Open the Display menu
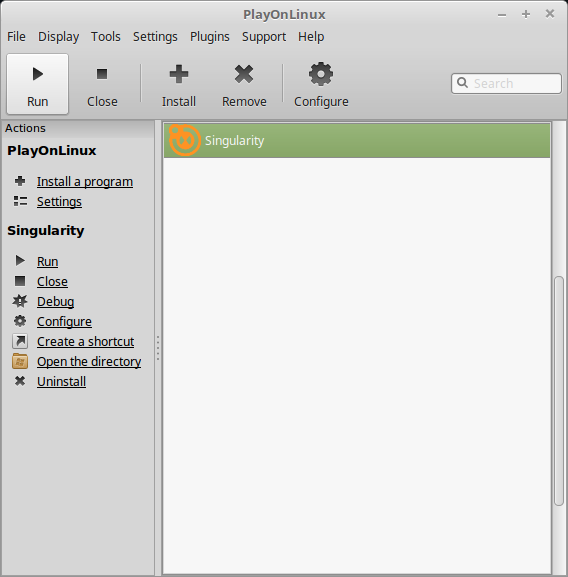 58,37
